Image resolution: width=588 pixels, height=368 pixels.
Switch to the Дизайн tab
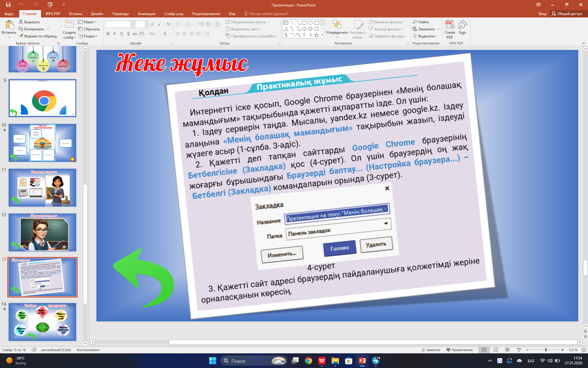pos(97,14)
